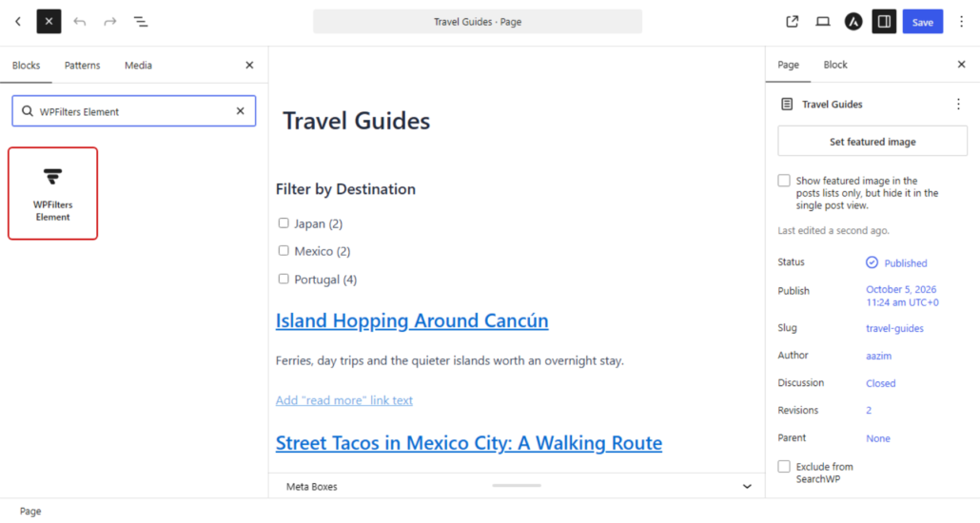Open Island Hopping Around Cancún post link
The width and height of the screenshot is (980, 523).
click(412, 320)
